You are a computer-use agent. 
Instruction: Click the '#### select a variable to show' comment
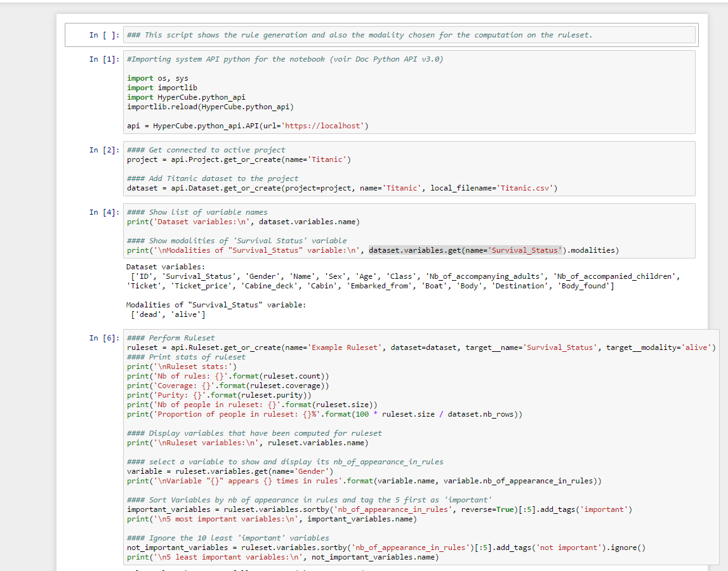tap(285, 462)
